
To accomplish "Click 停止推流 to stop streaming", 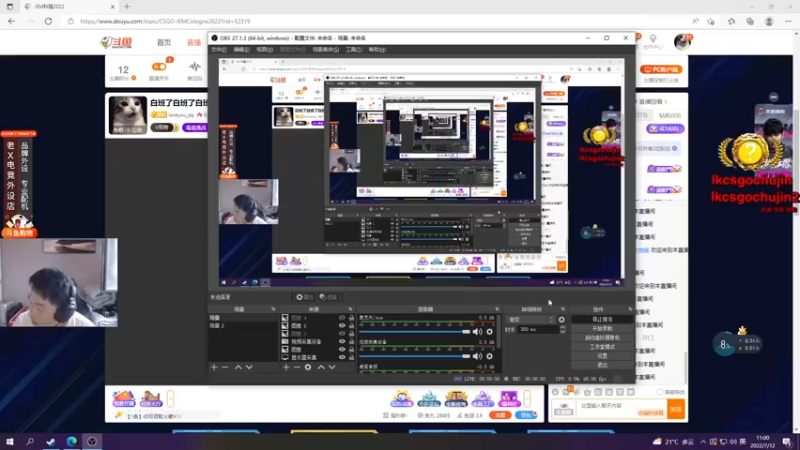I will coord(602,319).
